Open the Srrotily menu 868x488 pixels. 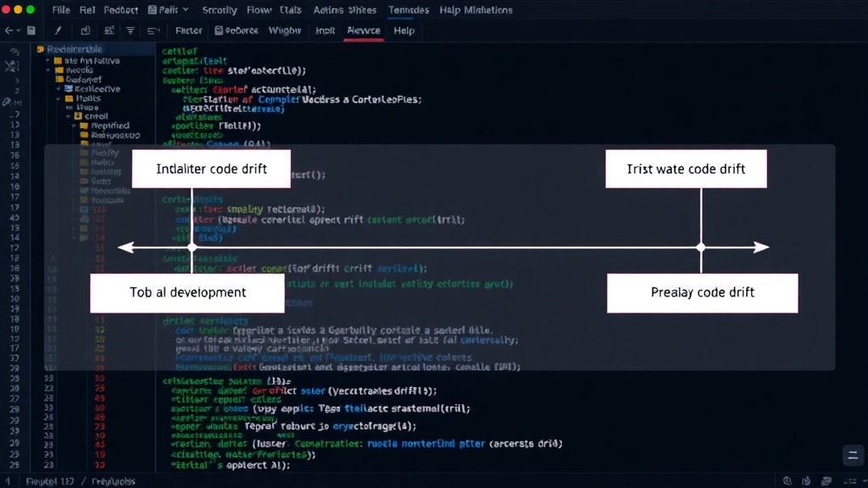pos(220,10)
